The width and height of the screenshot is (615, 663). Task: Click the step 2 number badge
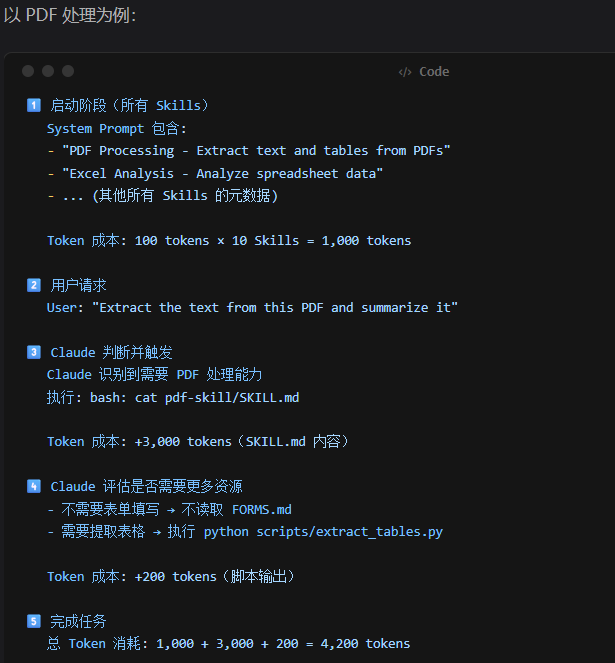tap(33, 285)
